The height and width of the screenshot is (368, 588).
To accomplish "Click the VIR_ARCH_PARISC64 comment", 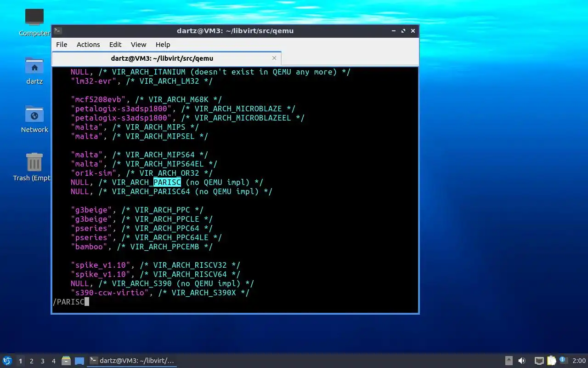I will (186, 191).
